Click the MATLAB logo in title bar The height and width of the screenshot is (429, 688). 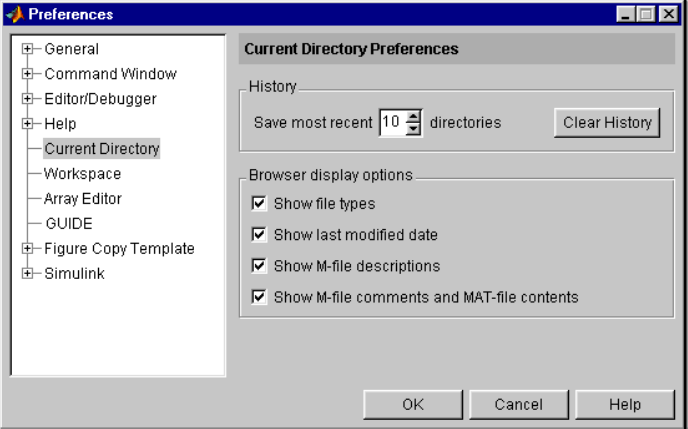point(16,14)
